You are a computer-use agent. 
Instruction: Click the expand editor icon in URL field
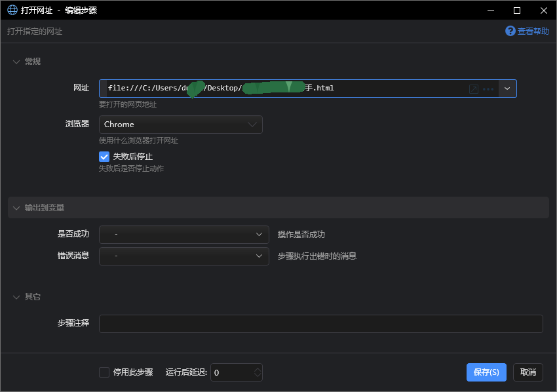click(473, 88)
